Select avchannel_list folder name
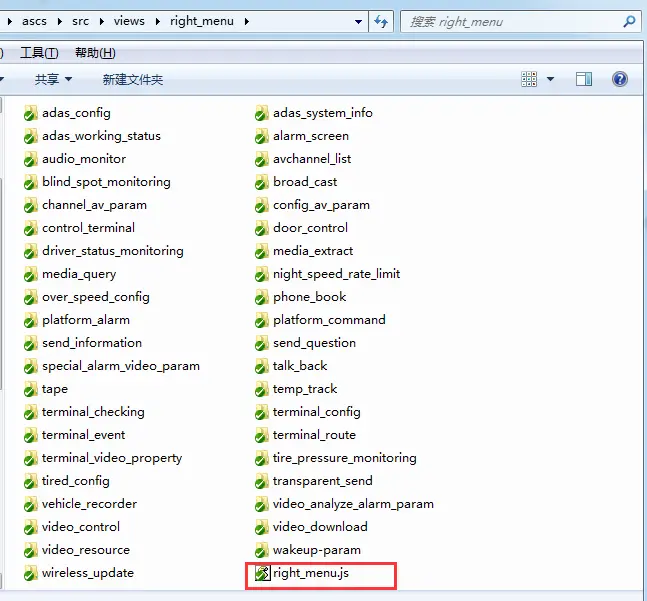 (312, 159)
